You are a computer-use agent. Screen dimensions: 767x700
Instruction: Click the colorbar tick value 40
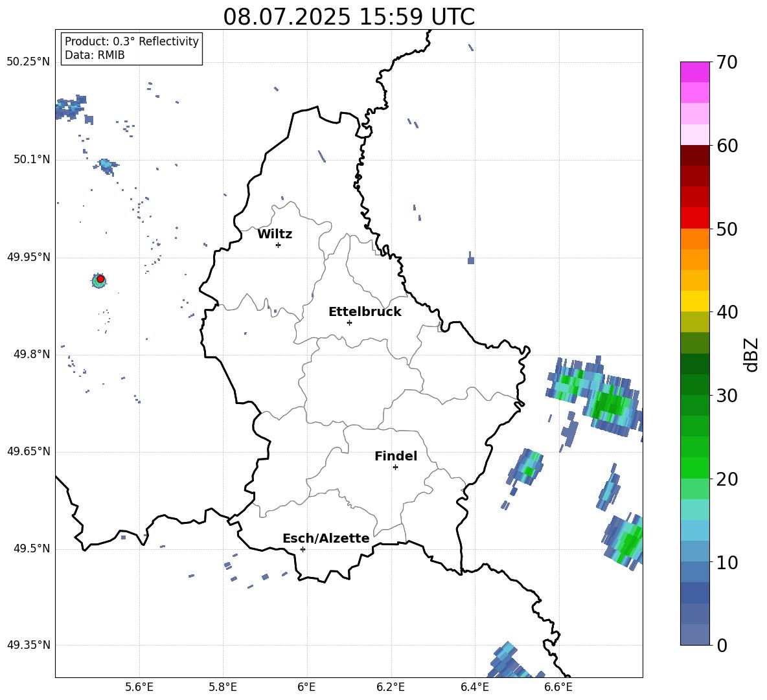click(727, 312)
